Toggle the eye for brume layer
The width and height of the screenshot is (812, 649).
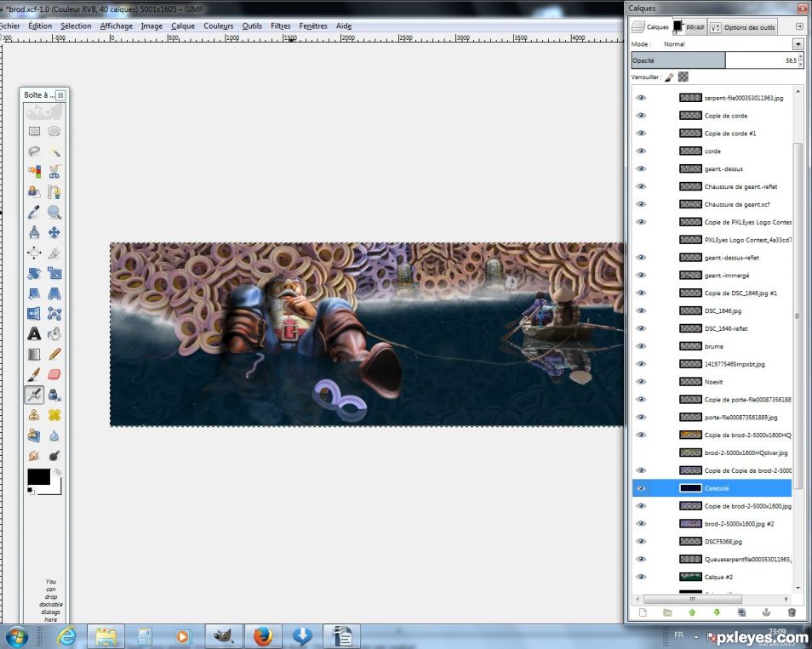[641, 346]
